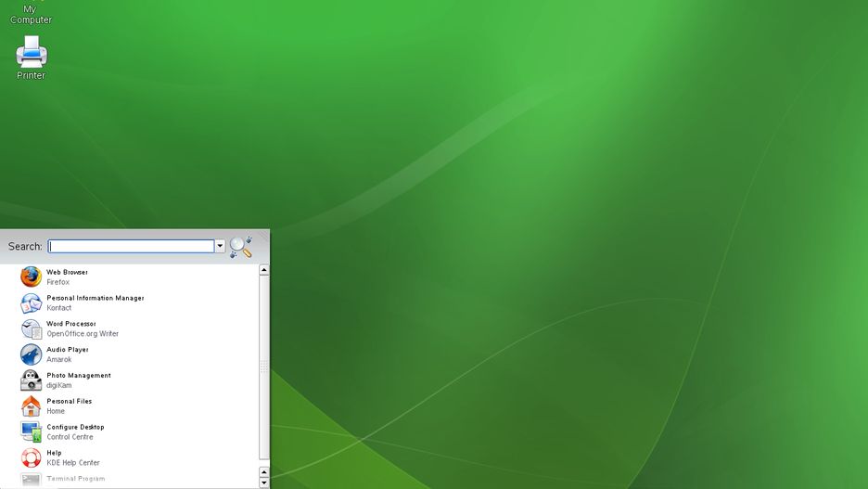The height and width of the screenshot is (489, 868).
Task: Click the "digiKam" subtitle text
Action: (x=59, y=385)
